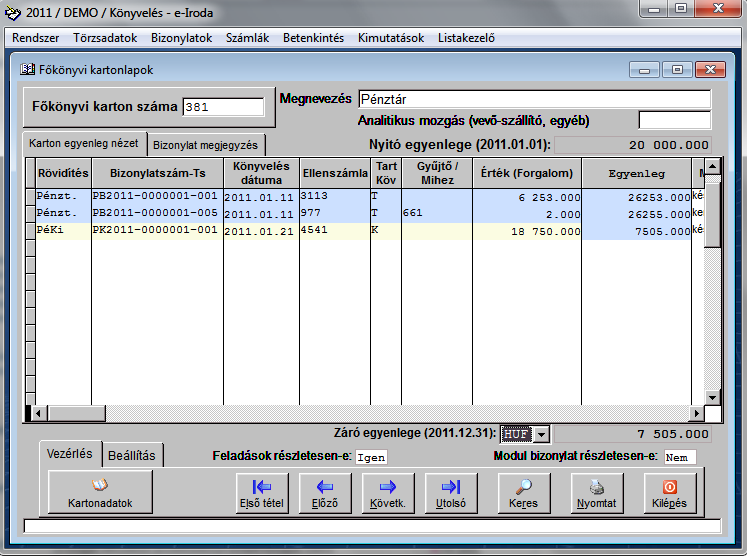Viewport: 747px width, 556px height.
Task: Expand the HUF currency dropdown
Action: [542, 434]
